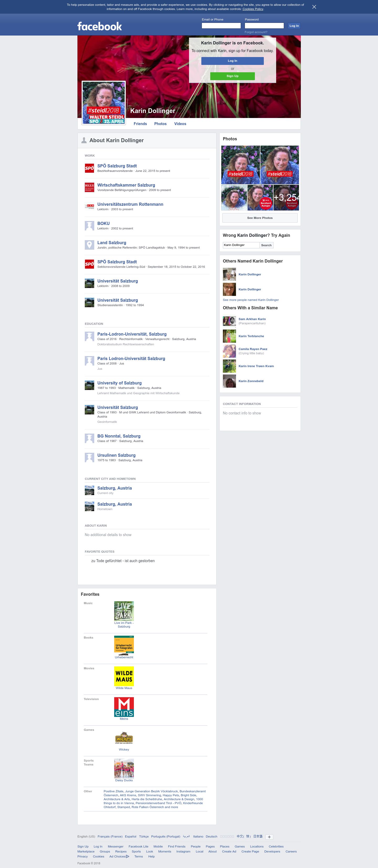Click the Live im Park music thumbnail
Screen dimensions: 378x868
click(124, 611)
